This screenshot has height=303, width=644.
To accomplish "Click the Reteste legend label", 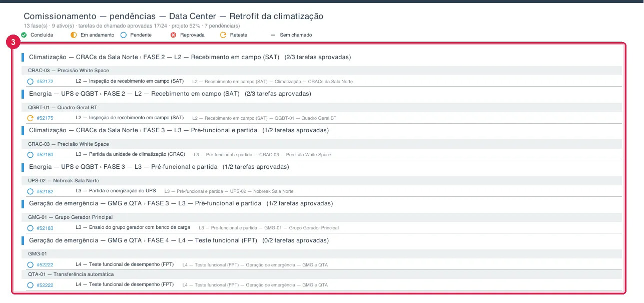I will tap(239, 35).
